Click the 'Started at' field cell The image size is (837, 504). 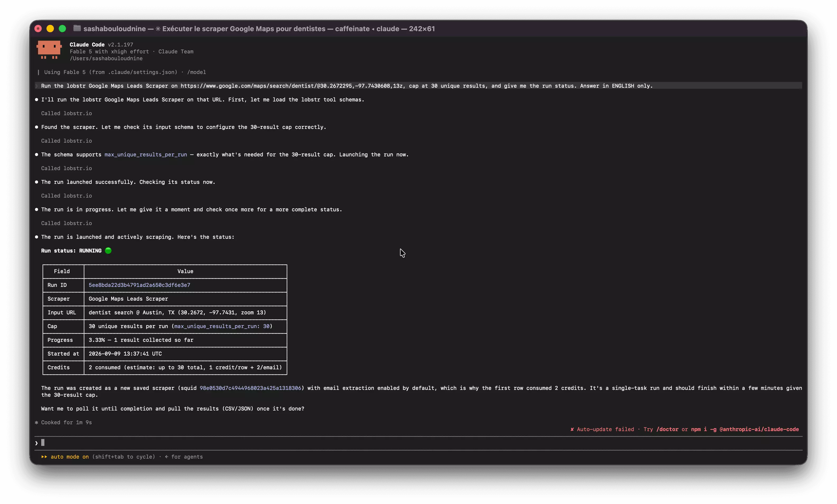pyautogui.click(x=63, y=353)
